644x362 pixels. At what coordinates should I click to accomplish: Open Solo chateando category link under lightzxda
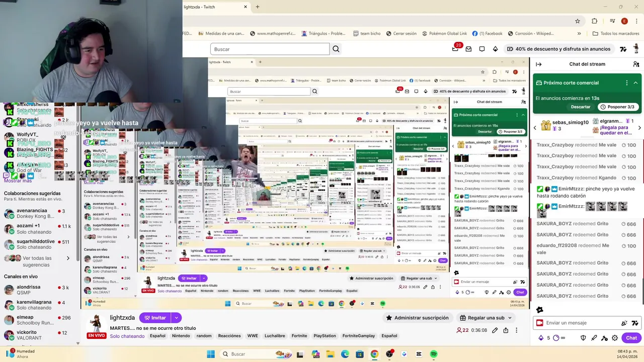tap(127, 336)
